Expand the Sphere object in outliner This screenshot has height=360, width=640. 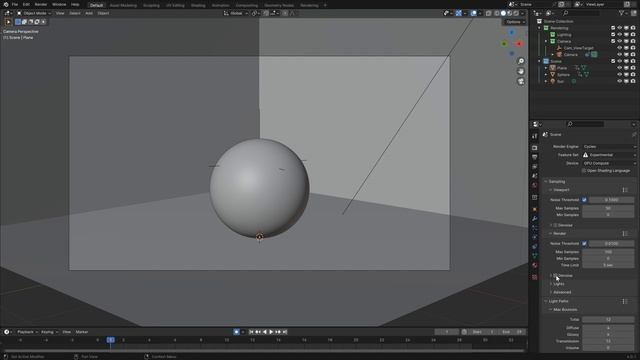click(546, 75)
